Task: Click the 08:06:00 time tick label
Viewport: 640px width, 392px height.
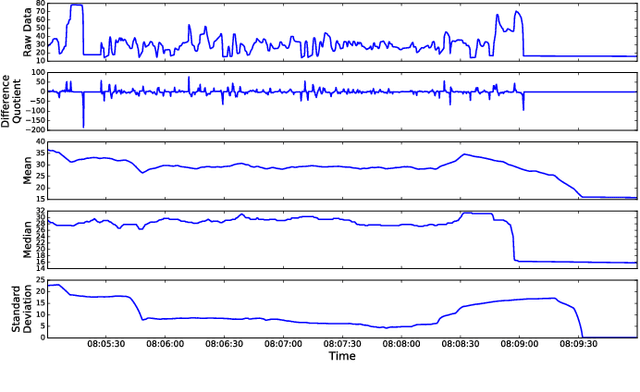Action: (165, 344)
